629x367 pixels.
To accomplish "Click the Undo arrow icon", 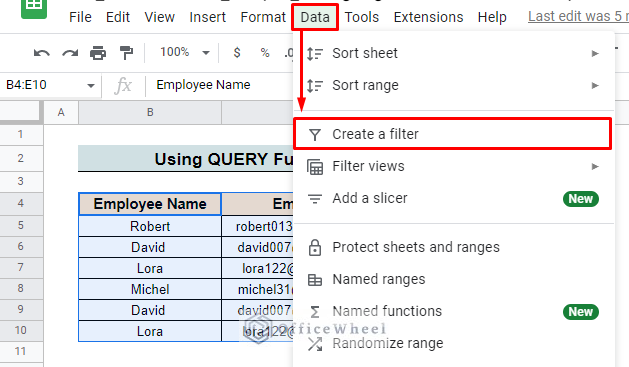I will click(x=42, y=53).
